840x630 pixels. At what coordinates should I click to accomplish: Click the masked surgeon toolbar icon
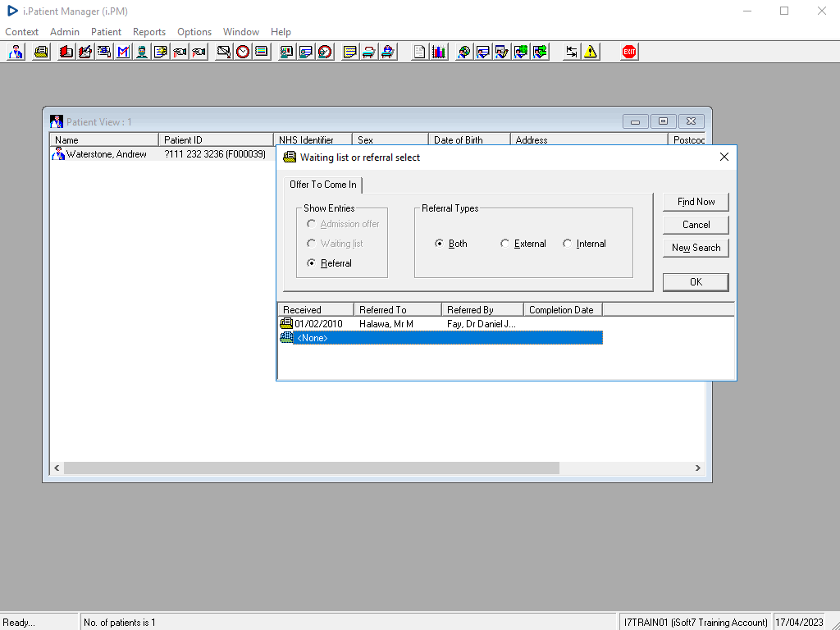coord(142,52)
